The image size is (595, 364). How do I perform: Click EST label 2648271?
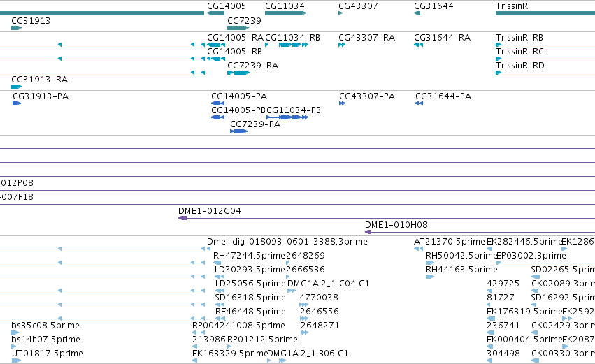pos(320,326)
